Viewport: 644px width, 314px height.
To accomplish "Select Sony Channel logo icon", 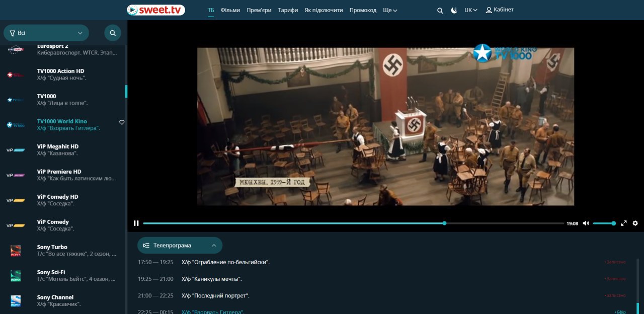I will (x=16, y=301).
